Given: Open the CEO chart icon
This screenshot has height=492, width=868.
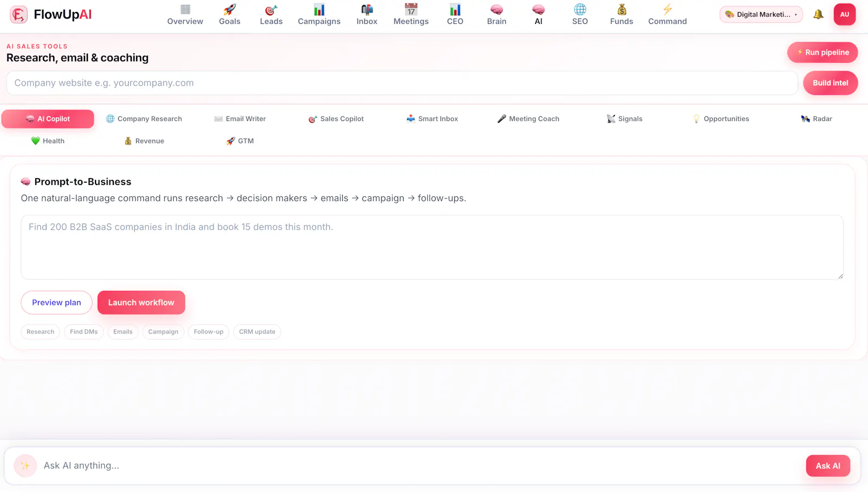Looking at the screenshot, I should (x=455, y=10).
